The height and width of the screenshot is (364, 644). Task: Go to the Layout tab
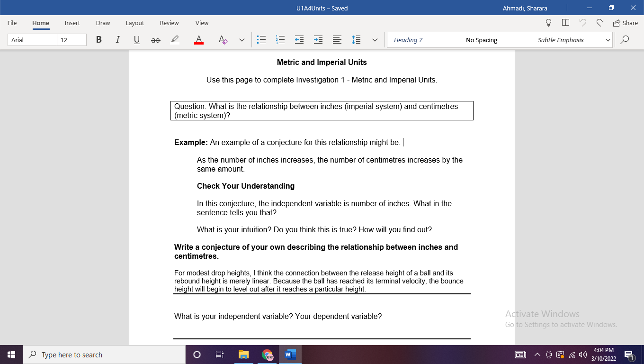[x=135, y=23]
